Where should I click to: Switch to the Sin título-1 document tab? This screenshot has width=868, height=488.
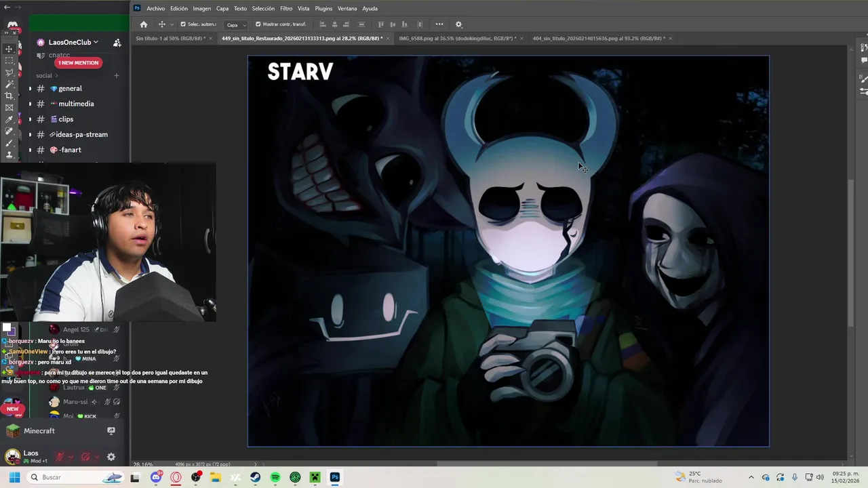point(171,39)
